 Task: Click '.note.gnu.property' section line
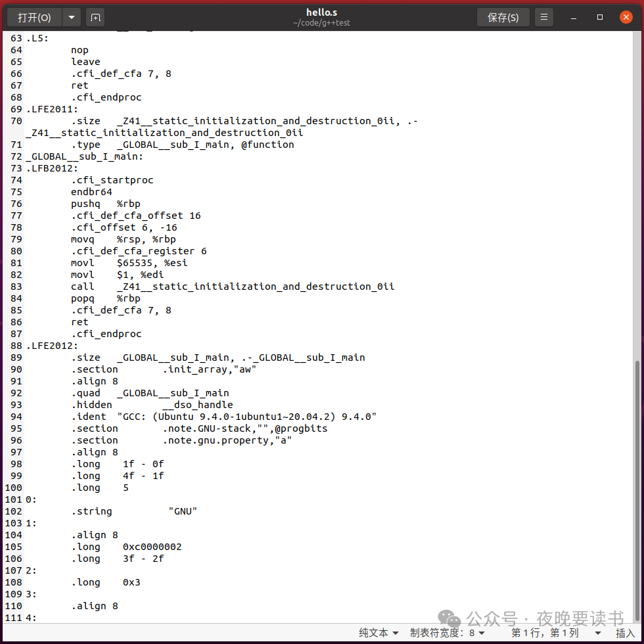coord(181,440)
